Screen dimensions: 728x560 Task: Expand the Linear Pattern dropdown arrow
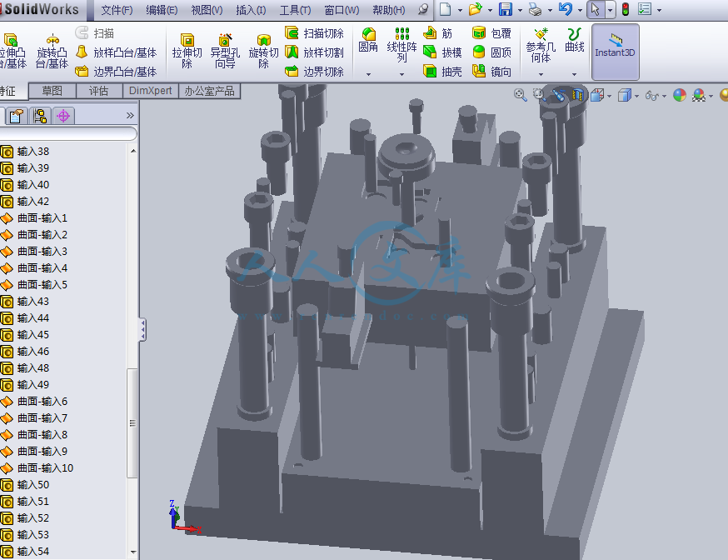(x=401, y=74)
